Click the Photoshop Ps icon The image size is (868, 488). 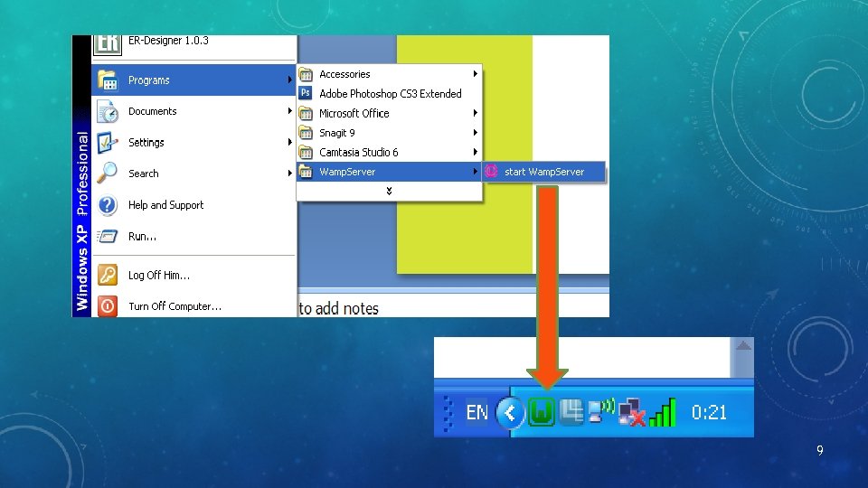(306, 93)
